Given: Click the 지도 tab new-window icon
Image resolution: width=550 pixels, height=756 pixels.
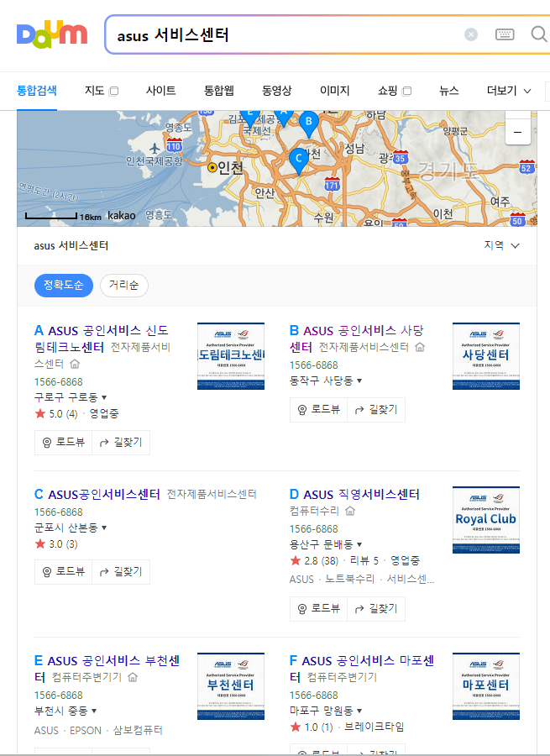Looking at the screenshot, I should click(x=113, y=91).
